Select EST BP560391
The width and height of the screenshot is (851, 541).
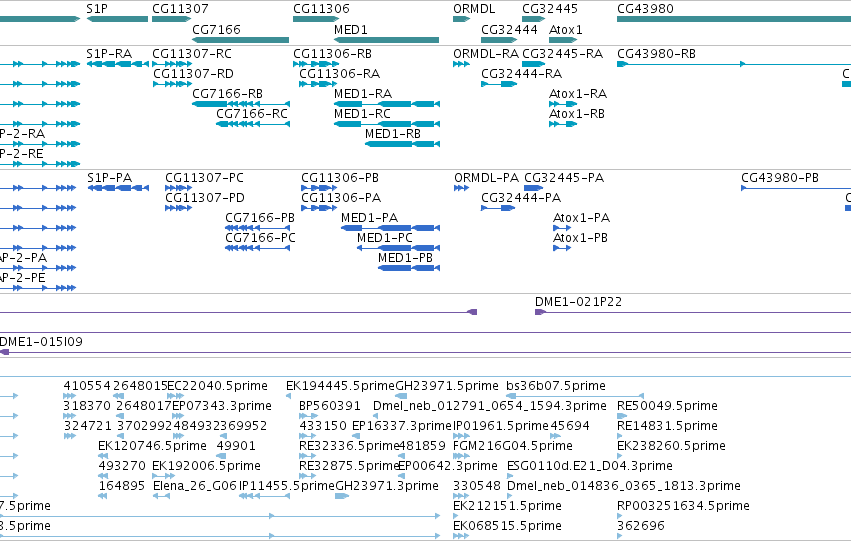[308, 416]
